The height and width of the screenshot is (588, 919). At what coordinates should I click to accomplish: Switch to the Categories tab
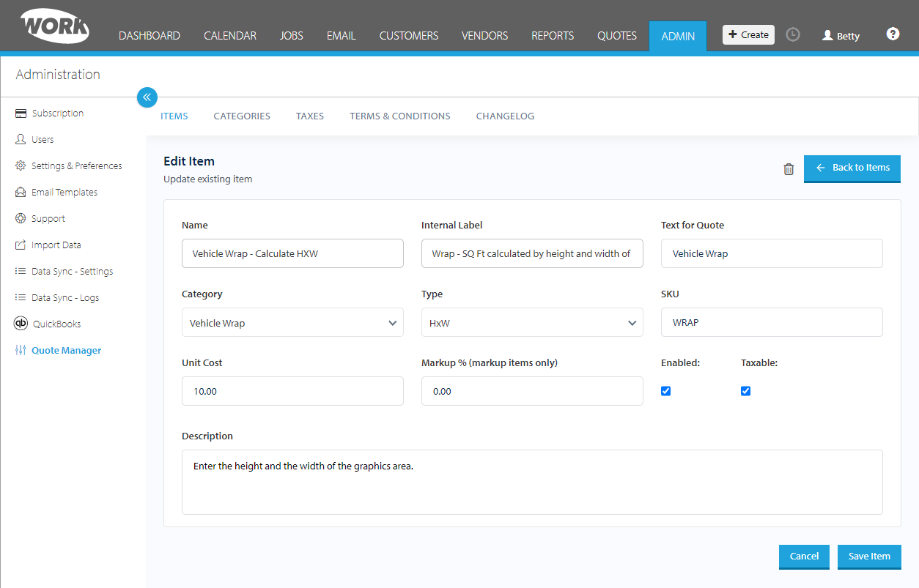242,116
